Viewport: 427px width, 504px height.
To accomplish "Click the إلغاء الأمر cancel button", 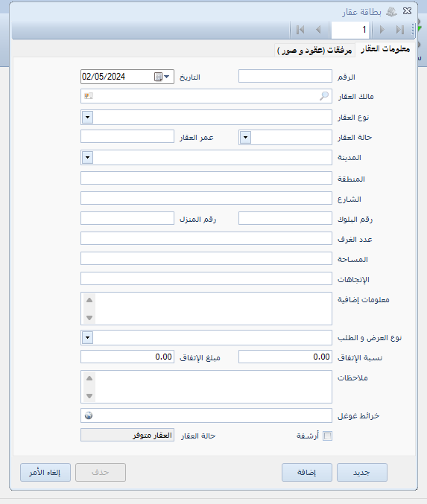I will [45, 472].
